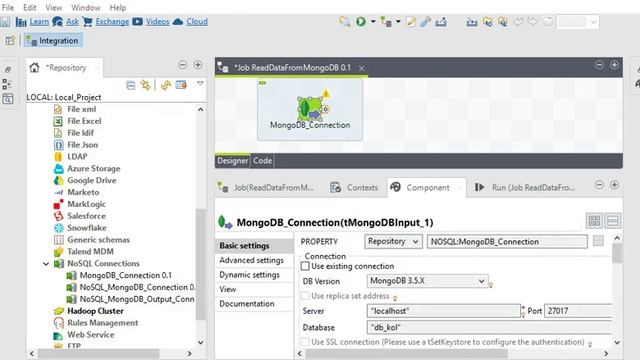Open the Run Job tab
Image resolution: width=640 pixels, height=360 pixels.
(525, 187)
